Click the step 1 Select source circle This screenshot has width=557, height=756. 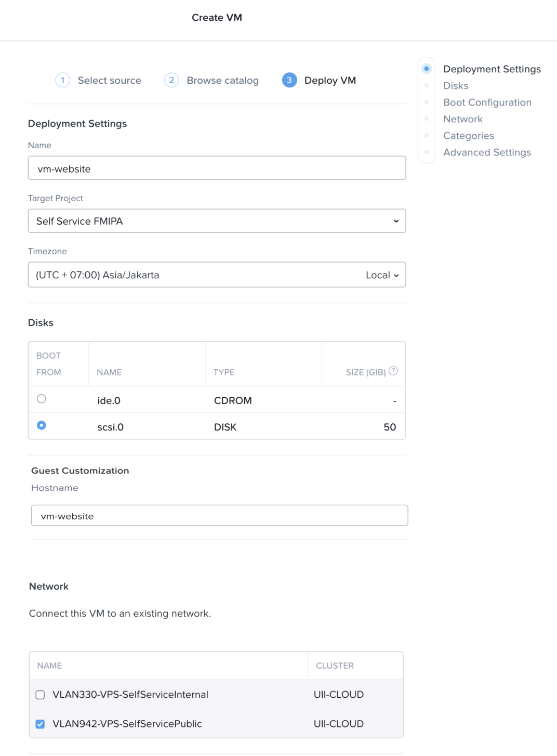coord(62,80)
